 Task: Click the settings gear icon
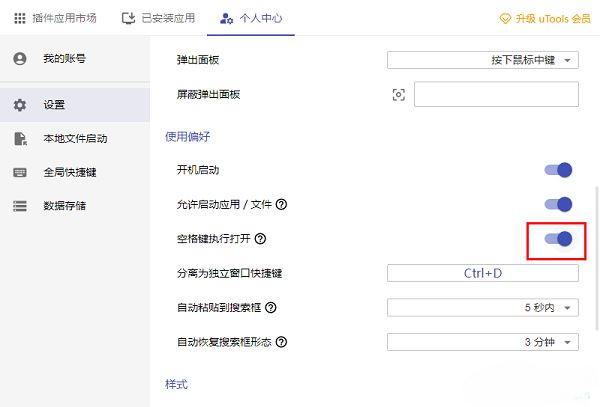point(20,105)
